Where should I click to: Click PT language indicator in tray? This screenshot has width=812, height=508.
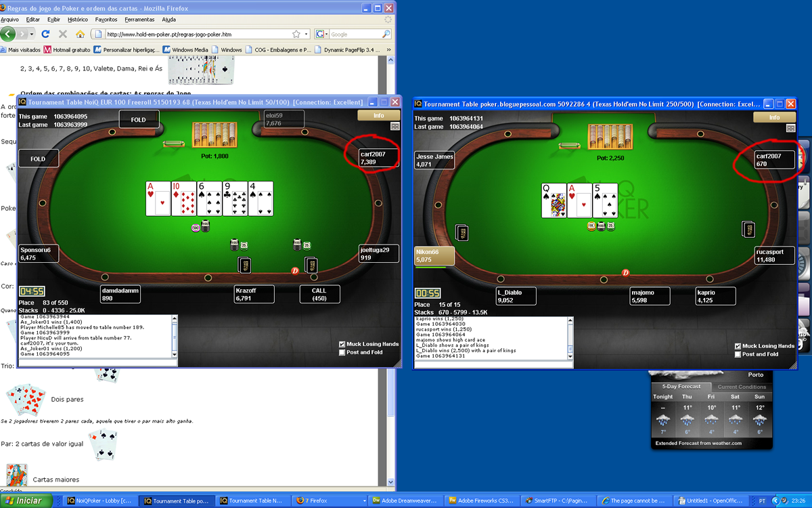pos(762,501)
